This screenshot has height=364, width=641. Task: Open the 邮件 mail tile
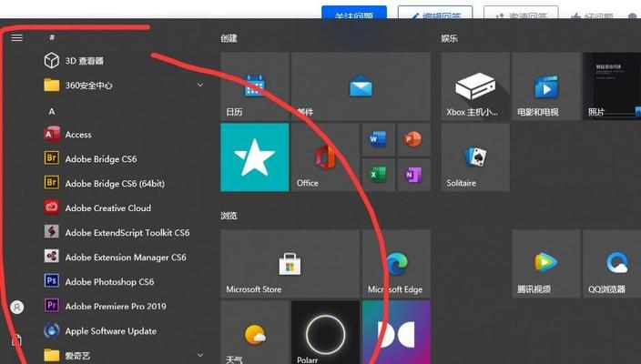[361, 86]
